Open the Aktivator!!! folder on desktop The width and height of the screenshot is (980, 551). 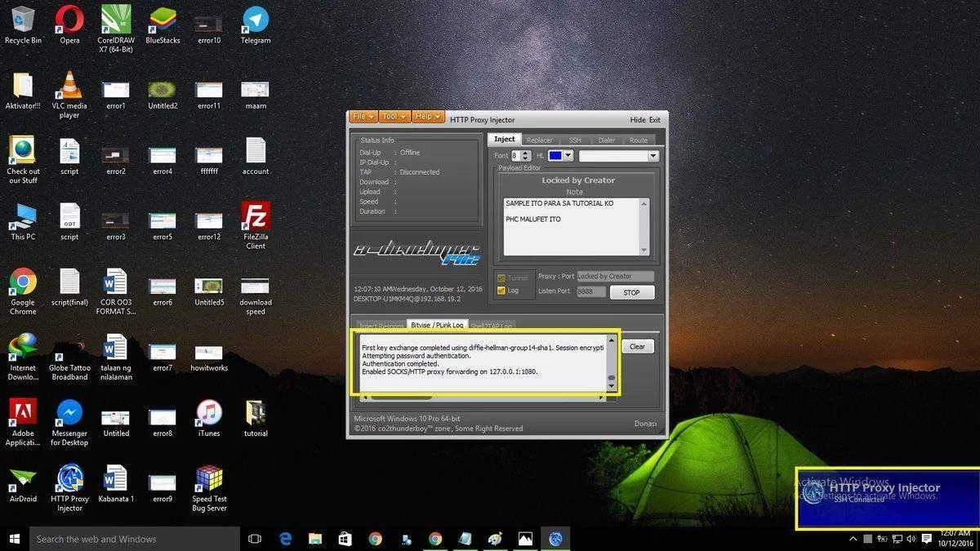click(x=23, y=90)
